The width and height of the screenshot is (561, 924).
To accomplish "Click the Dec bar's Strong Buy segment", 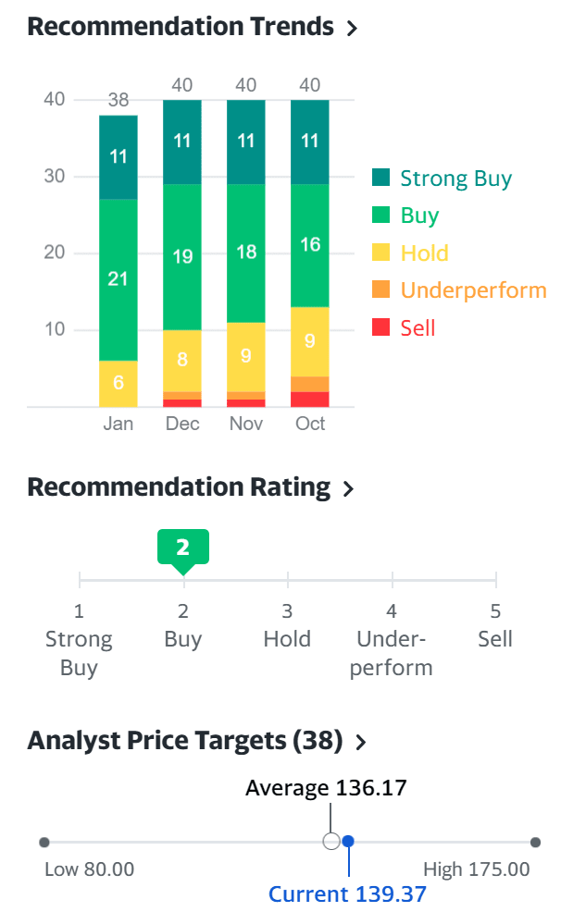I will [182, 142].
